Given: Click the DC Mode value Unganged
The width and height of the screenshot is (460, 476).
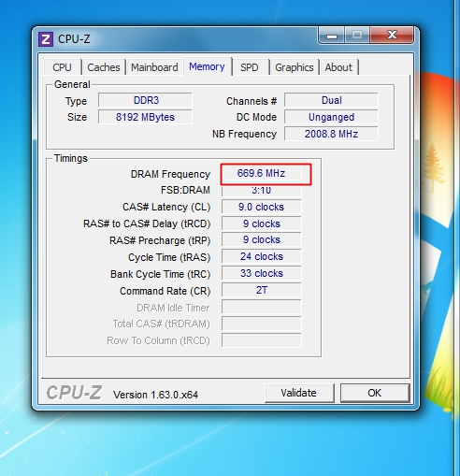Looking at the screenshot, I should click(331, 117).
